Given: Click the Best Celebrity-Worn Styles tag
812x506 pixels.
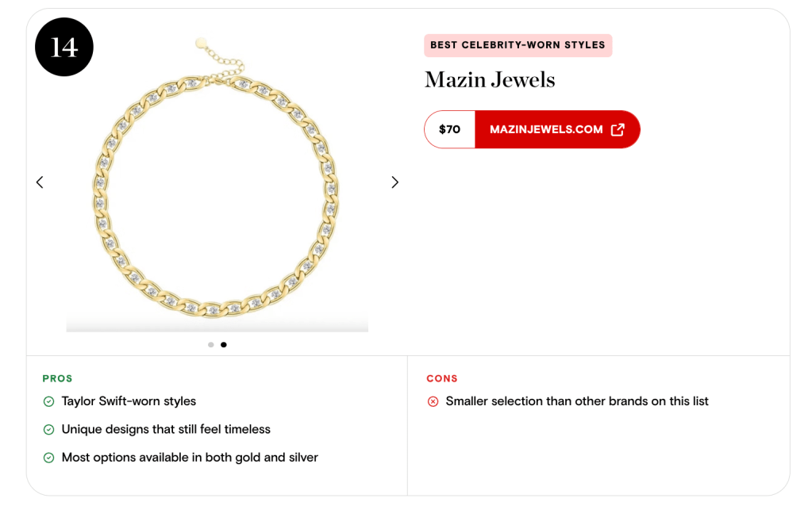Looking at the screenshot, I should [x=518, y=45].
